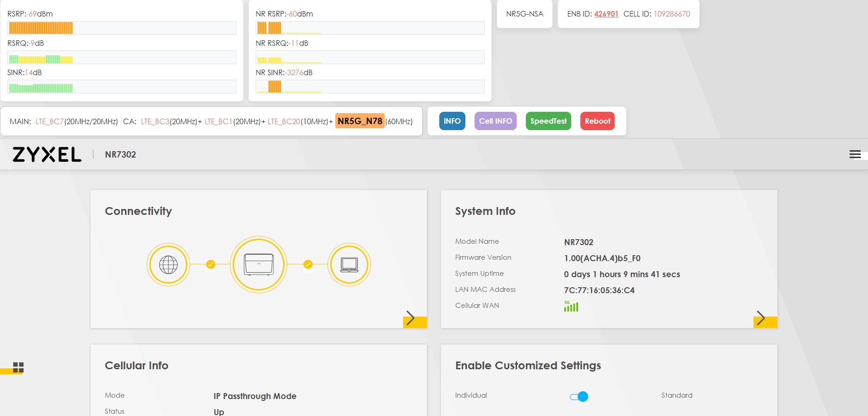Click the globe internet icon in Connectivity

(x=168, y=265)
